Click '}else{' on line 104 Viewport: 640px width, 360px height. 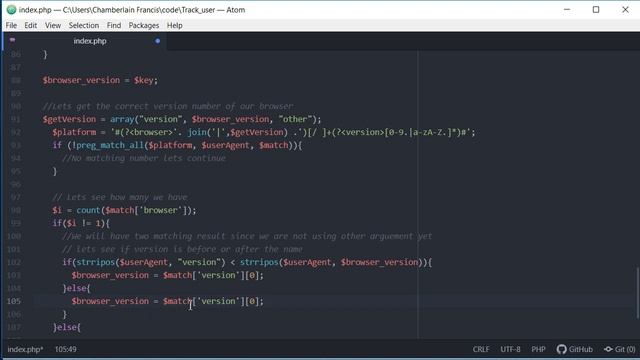tap(76, 288)
